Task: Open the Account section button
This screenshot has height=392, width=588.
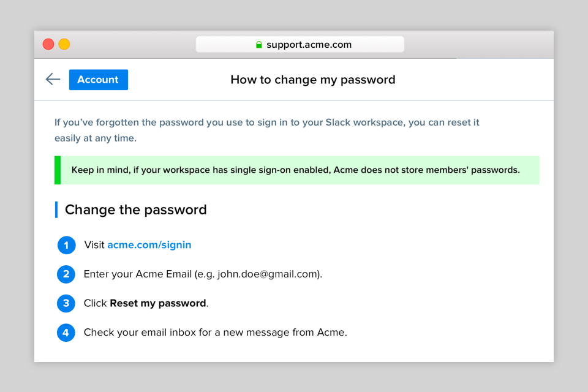Action: point(98,80)
